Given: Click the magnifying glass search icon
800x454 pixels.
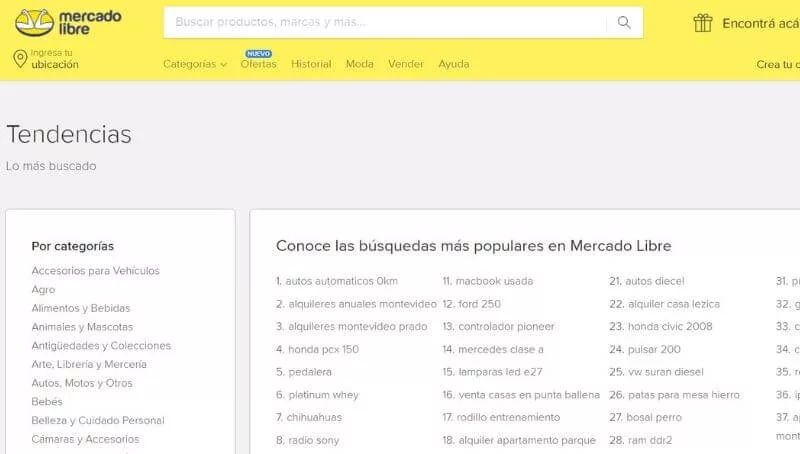Looking at the screenshot, I should tap(624, 22).
